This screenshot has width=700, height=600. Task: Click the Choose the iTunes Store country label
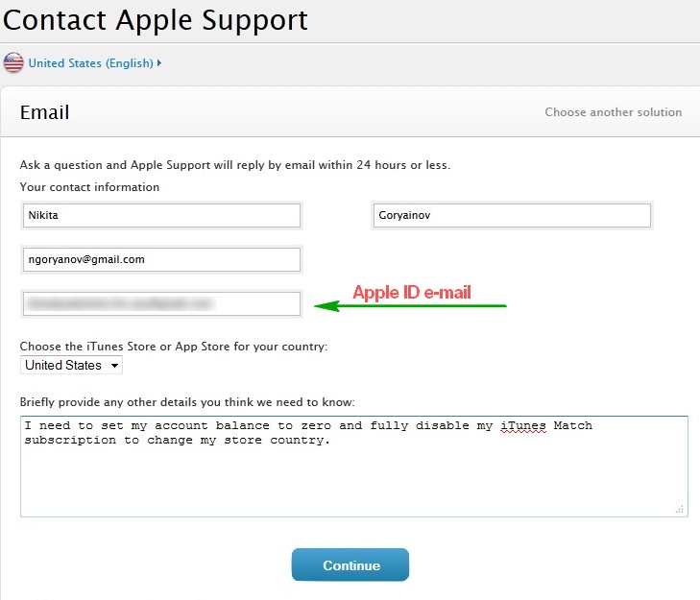(x=174, y=347)
